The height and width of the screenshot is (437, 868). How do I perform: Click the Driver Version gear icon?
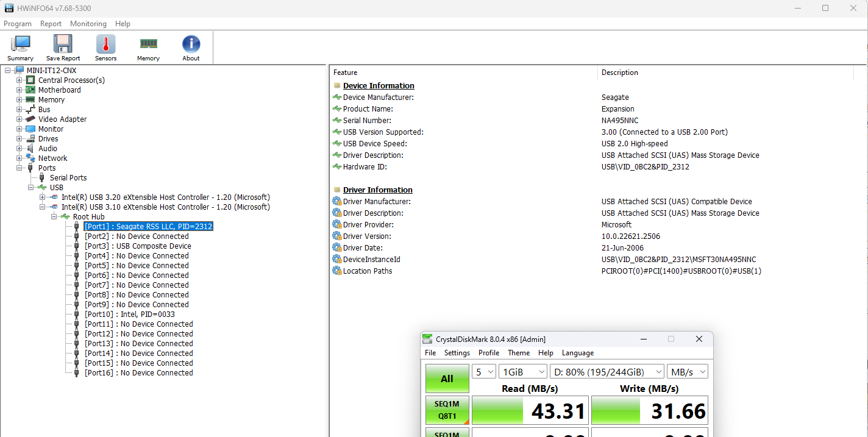(x=336, y=236)
